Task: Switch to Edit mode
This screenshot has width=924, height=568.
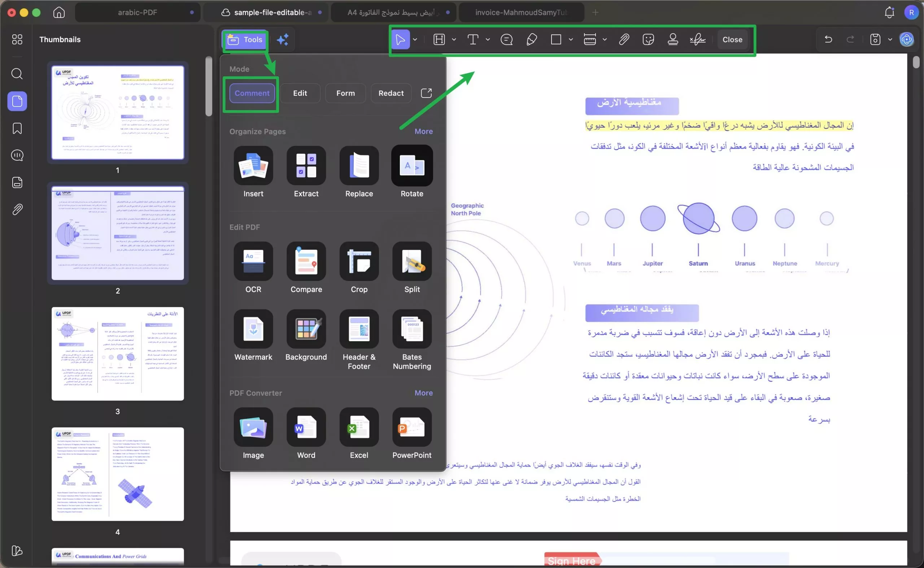Action: (x=300, y=93)
